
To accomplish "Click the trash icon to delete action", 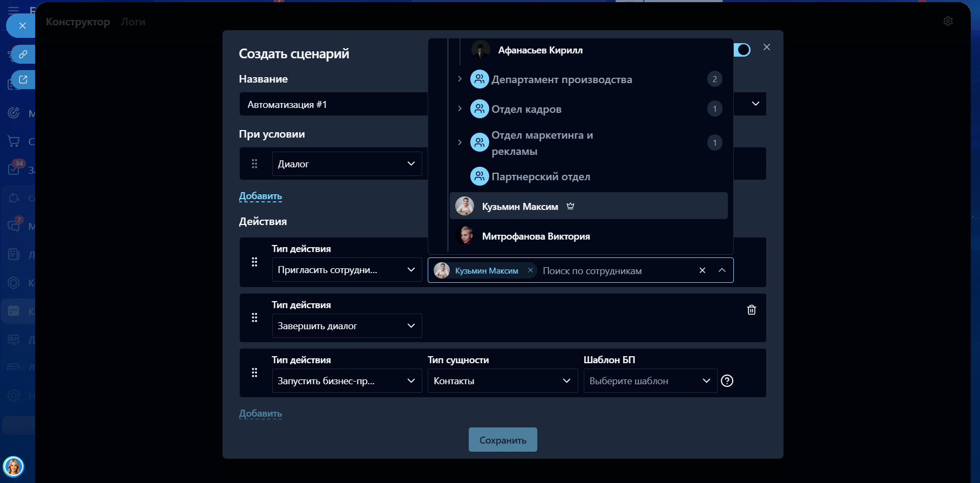I will pos(751,310).
